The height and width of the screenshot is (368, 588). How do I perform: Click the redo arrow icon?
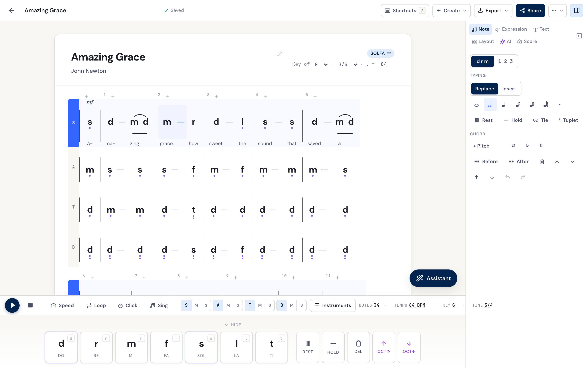point(523,177)
